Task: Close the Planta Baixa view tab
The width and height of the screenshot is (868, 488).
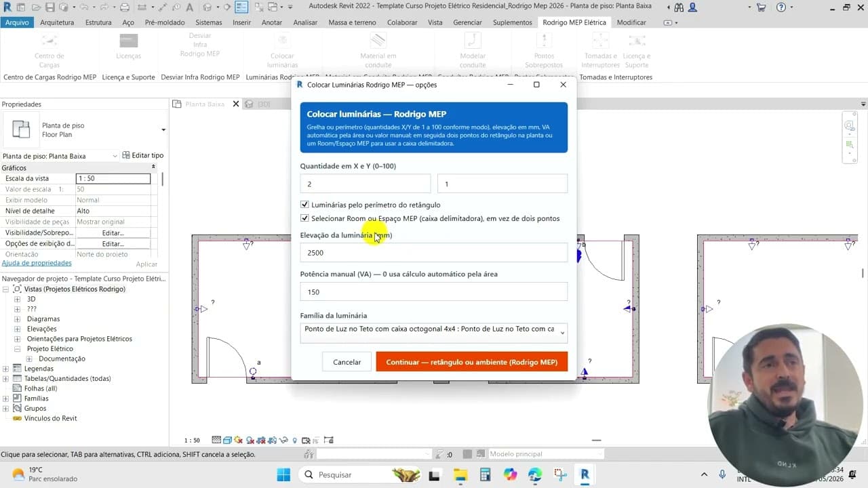Action: tap(236, 104)
